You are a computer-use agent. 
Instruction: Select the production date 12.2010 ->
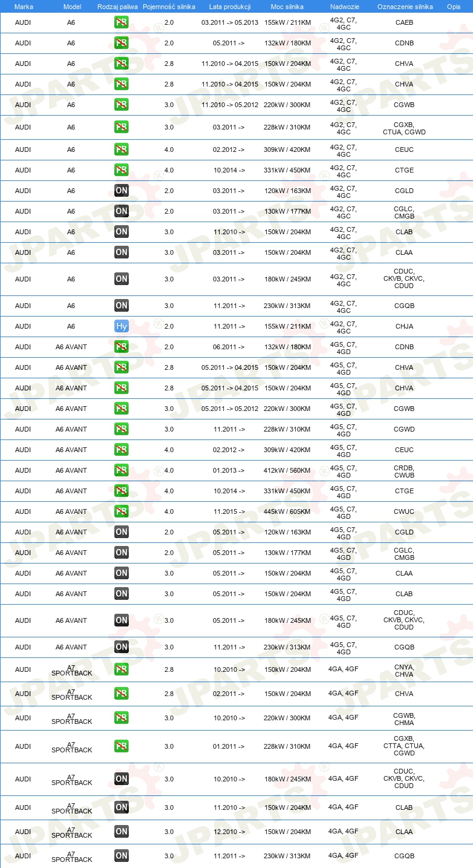tap(229, 832)
